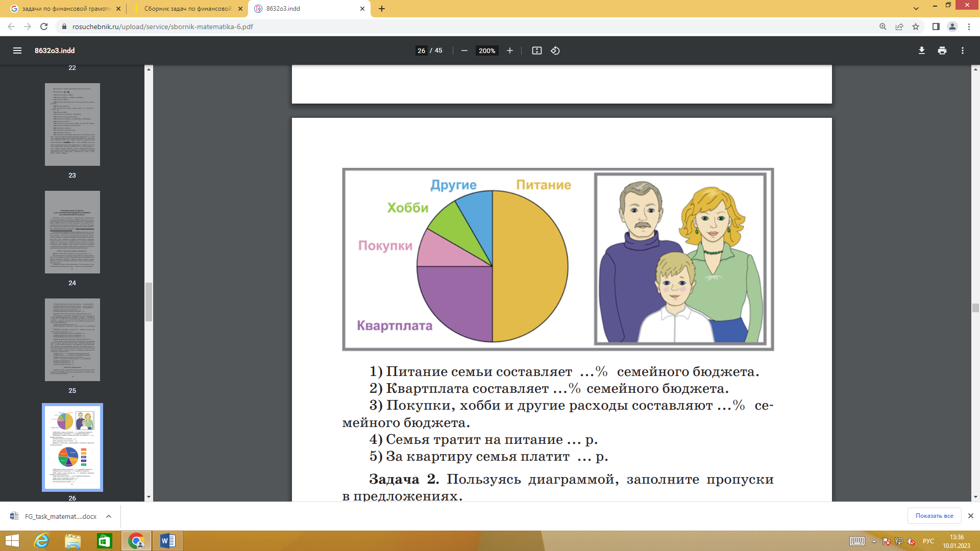Print the PDF document
Viewport: 980px width, 551px height.
point(942,51)
